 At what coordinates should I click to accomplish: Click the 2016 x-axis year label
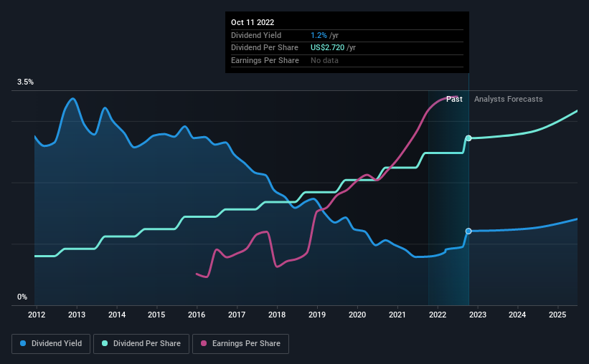click(x=197, y=315)
